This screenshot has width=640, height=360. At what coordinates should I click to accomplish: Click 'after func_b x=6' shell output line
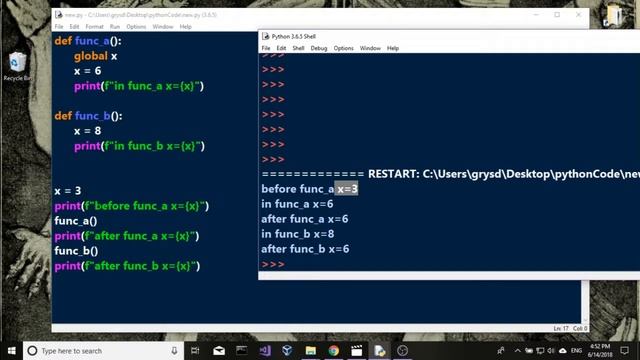coord(305,249)
